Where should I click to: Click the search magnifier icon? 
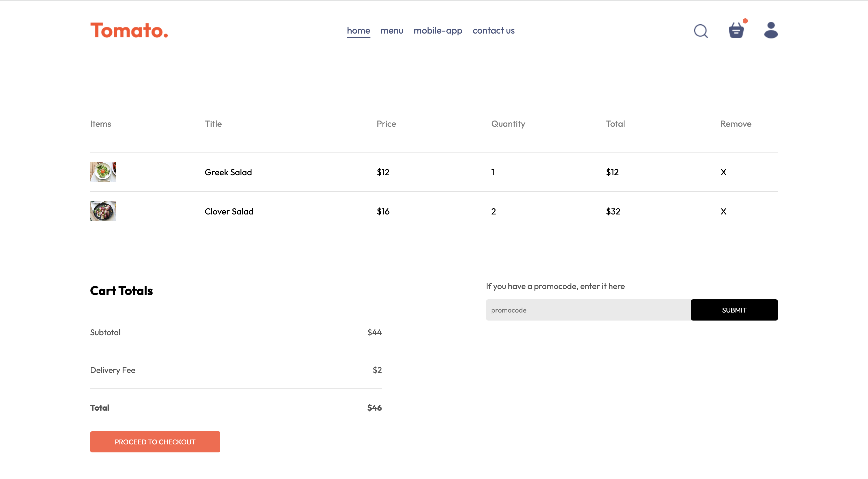[701, 31]
